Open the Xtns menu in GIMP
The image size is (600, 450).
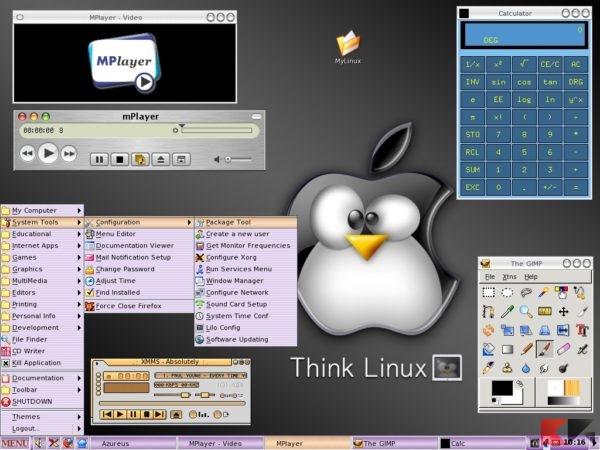click(509, 277)
